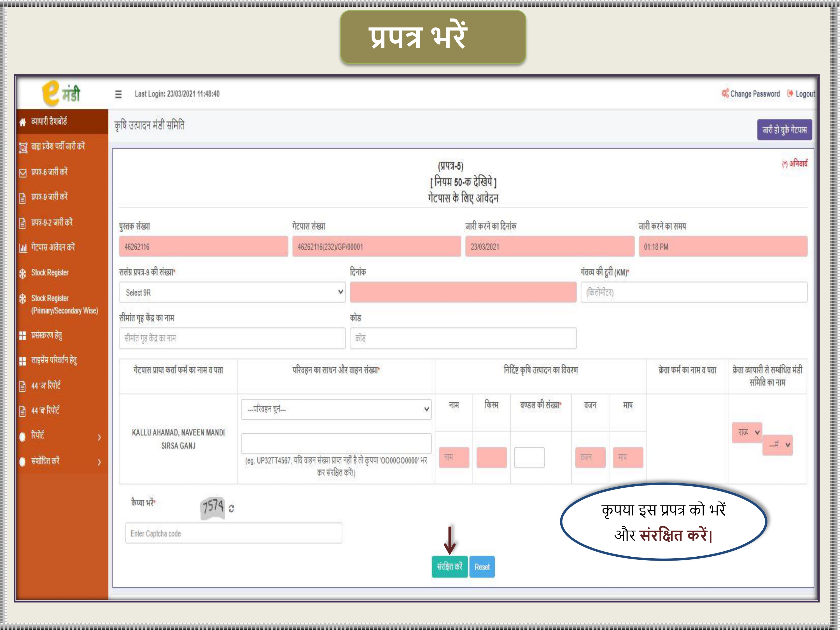Viewport: 840px width, 630px height.
Task: Click the गेटपास संख्या field
Action: point(377,246)
